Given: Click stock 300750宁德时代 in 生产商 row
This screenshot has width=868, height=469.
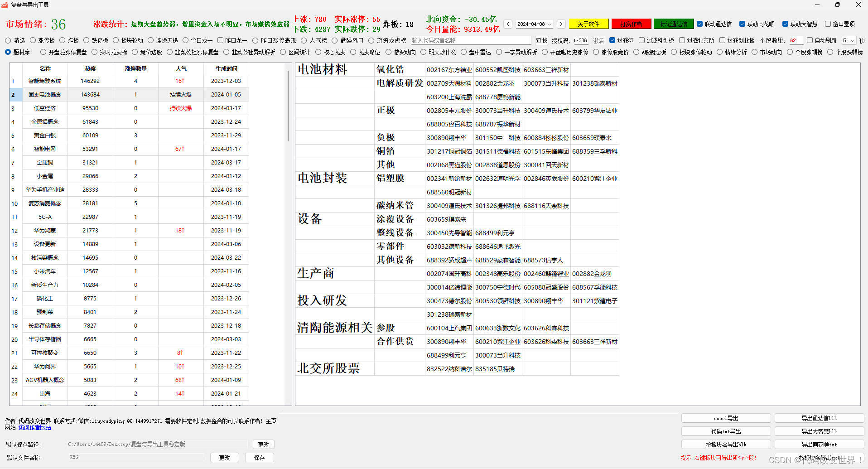Looking at the screenshot, I should coord(497,287).
